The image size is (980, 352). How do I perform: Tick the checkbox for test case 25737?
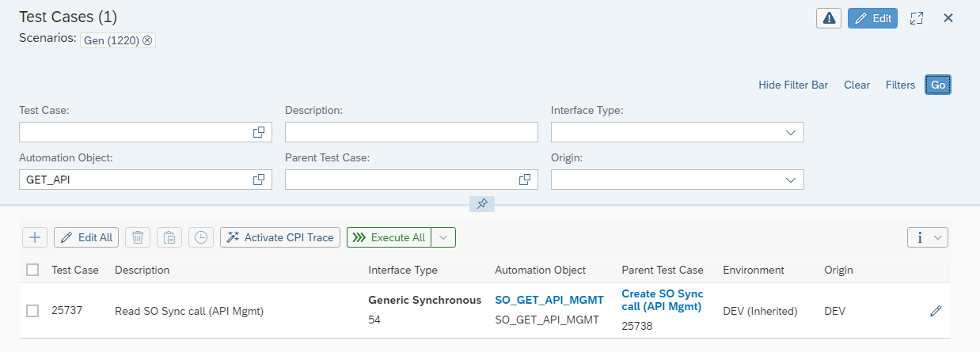click(32, 312)
